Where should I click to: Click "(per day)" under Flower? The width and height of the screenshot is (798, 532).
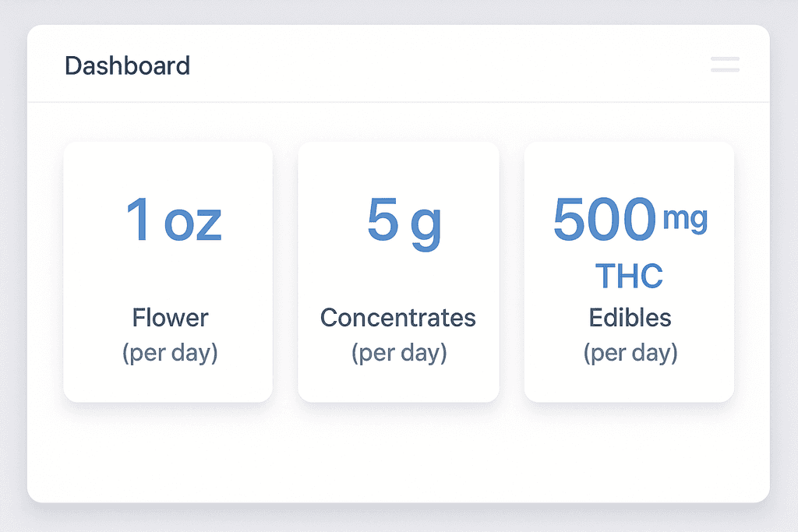click(170, 353)
